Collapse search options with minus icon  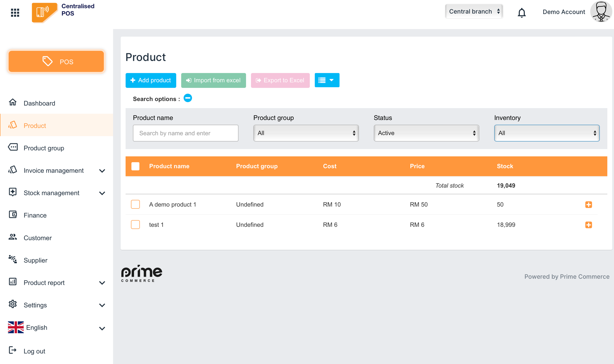[x=188, y=98]
